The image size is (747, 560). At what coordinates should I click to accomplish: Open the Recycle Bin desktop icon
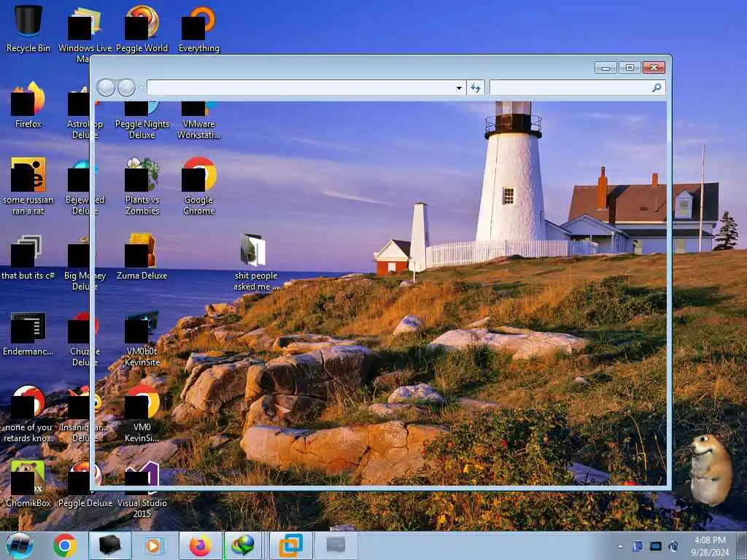28,28
